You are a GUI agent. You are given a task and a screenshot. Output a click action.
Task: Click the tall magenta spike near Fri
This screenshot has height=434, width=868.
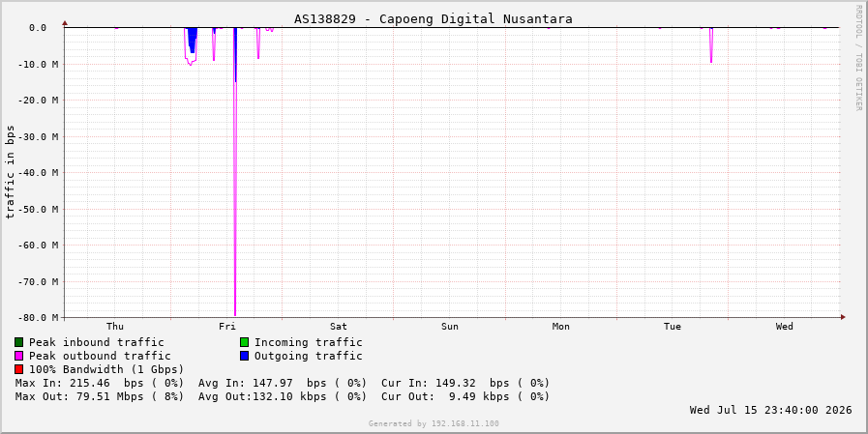(x=235, y=171)
